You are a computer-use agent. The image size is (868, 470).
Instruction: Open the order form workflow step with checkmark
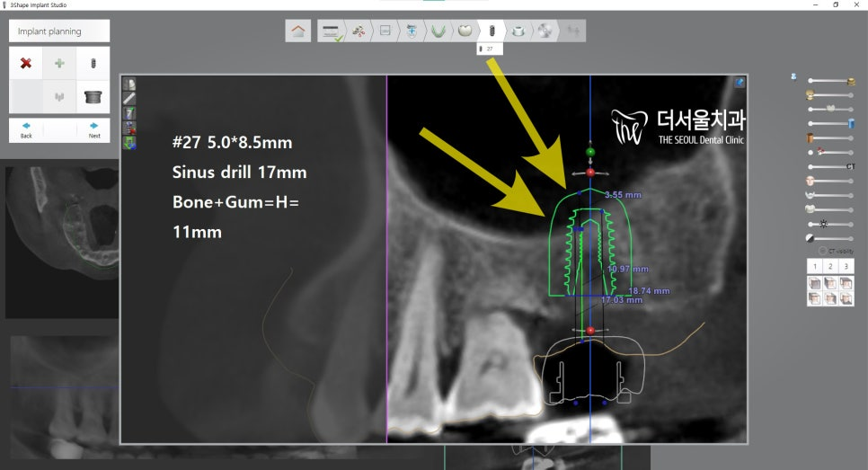click(x=332, y=31)
